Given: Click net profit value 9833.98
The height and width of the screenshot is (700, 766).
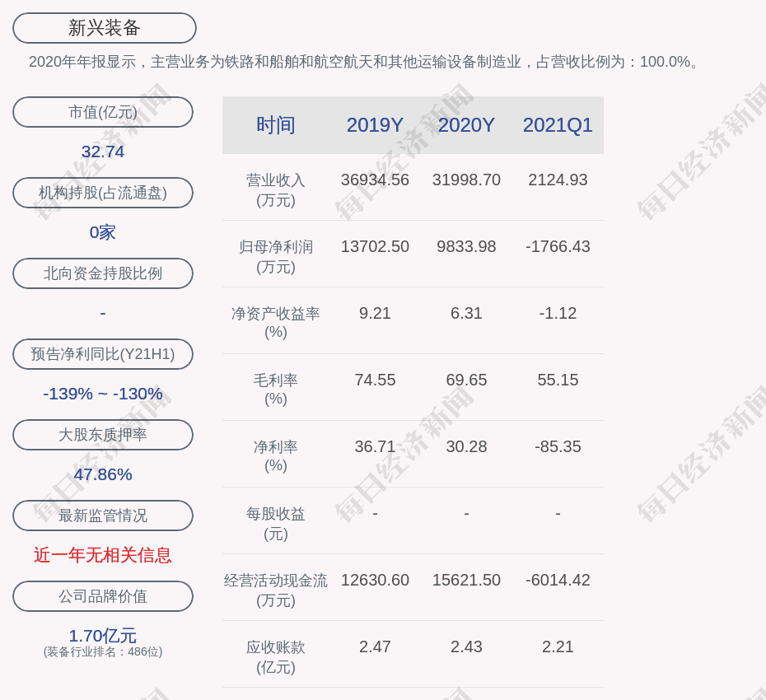Looking at the screenshot, I should pos(466,246).
